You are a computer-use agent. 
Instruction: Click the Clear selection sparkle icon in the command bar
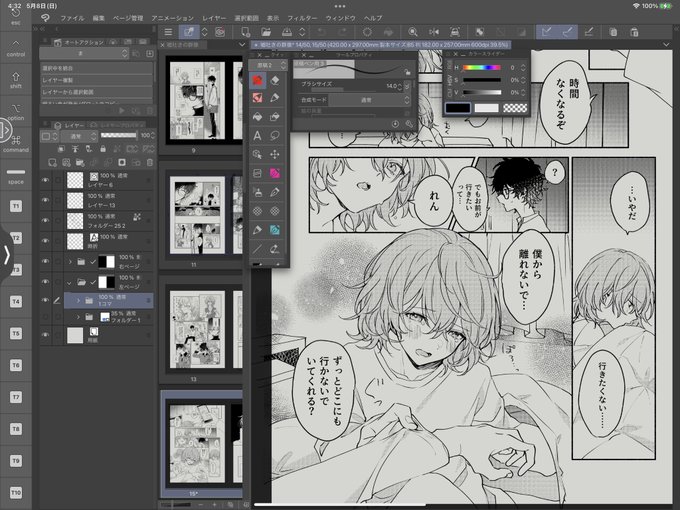(367, 32)
